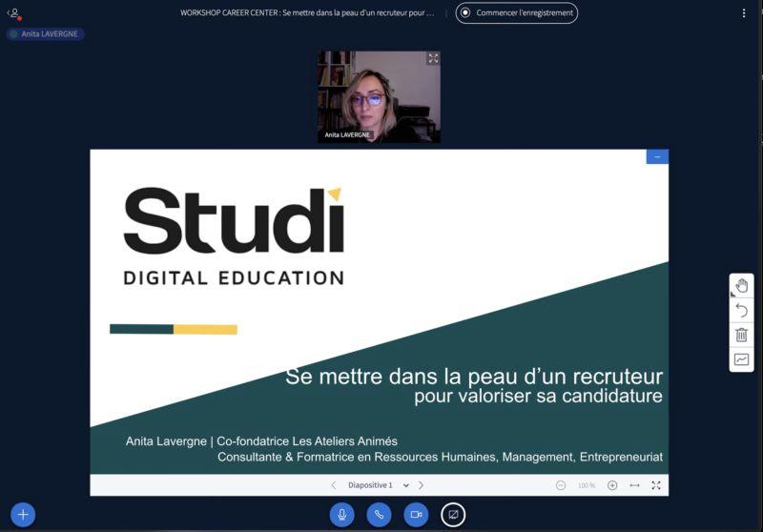Select the hand pan tool
This screenshot has width=763, height=532.
(742, 285)
